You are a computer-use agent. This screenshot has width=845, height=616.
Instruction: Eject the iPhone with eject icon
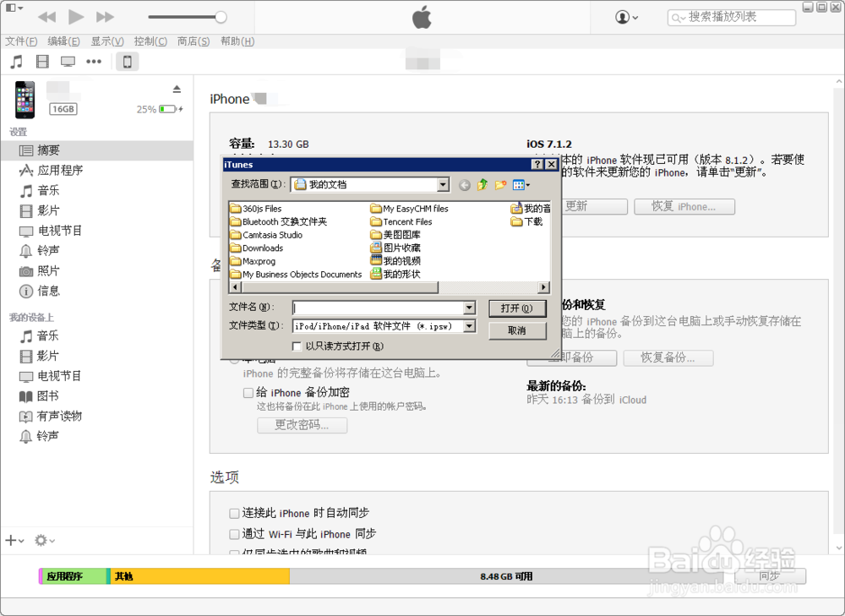coord(177,89)
